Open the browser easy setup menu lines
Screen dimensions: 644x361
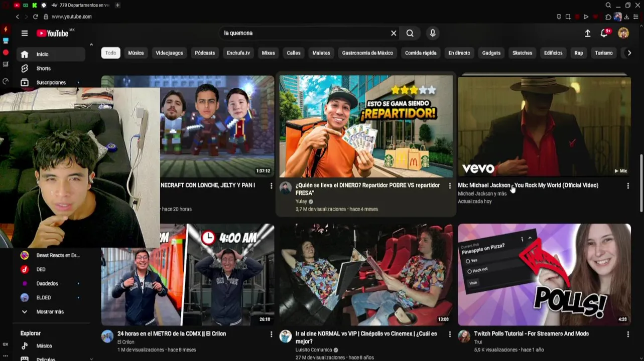[x=636, y=17]
